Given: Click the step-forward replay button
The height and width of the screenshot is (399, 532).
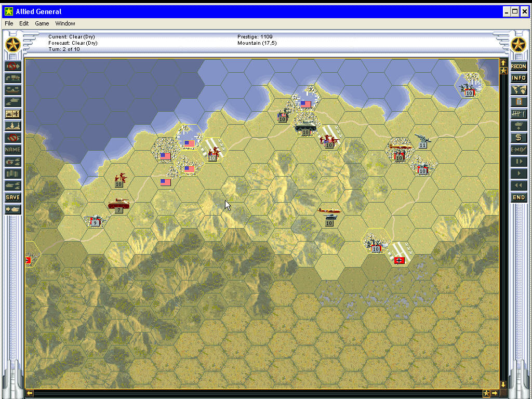Looking at the screenshot, I should (x=519, y=162).
